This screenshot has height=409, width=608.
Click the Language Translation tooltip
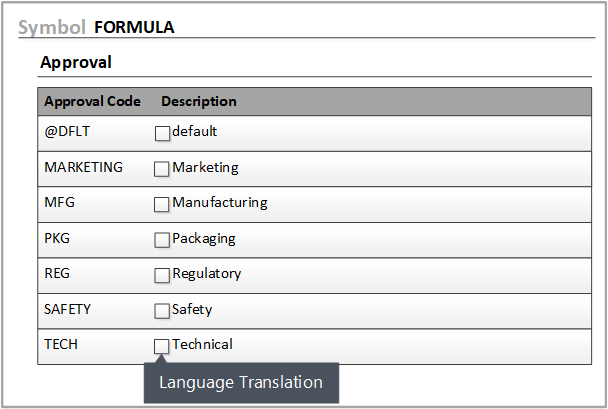tap(241, 383)
